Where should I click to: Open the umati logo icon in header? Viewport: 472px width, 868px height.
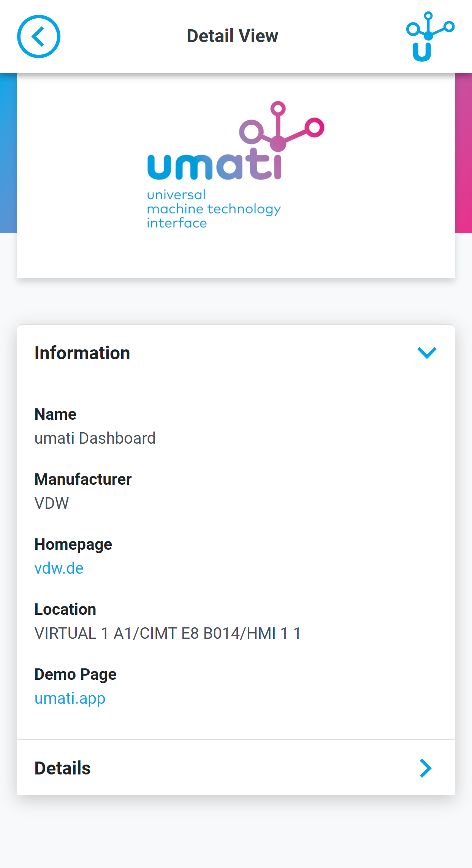430,36
